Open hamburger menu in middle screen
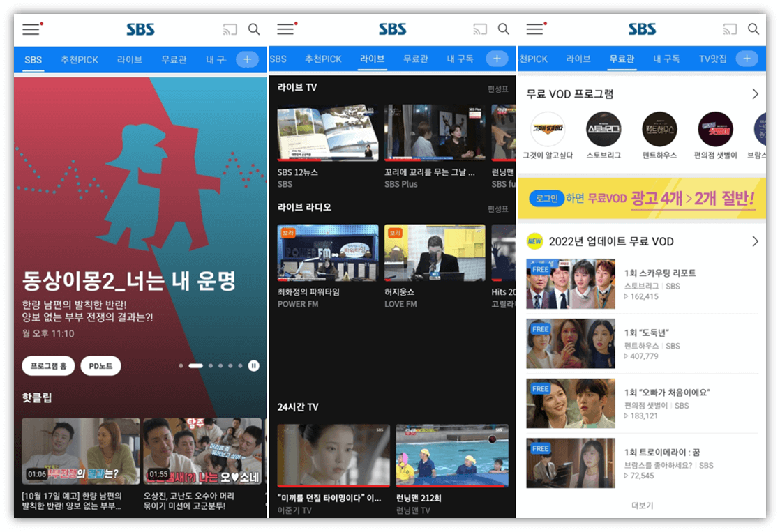The width and height of the screenshot is (780, 532). click(285, 29)
